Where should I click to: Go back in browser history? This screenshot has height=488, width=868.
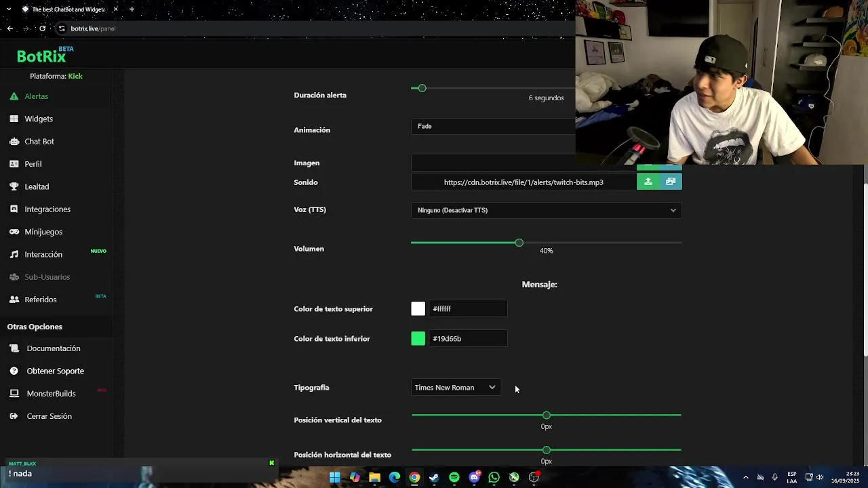pyautogui.click(x=9, y=28)
